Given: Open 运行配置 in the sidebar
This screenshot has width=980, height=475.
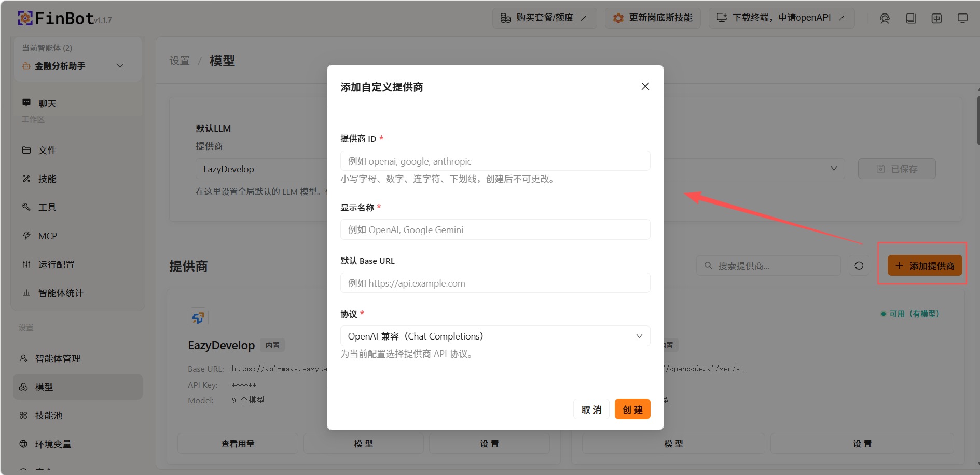Looking at the screenshot, I should click(77, 264).
